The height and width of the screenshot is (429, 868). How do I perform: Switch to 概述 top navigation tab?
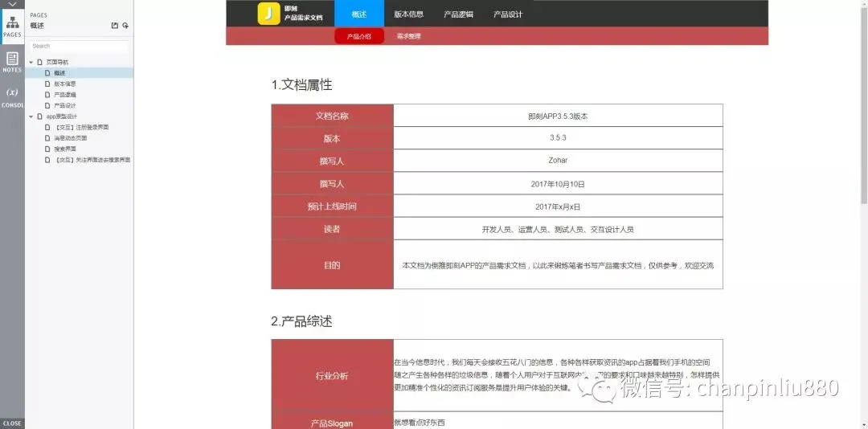[x=359, y=14]
